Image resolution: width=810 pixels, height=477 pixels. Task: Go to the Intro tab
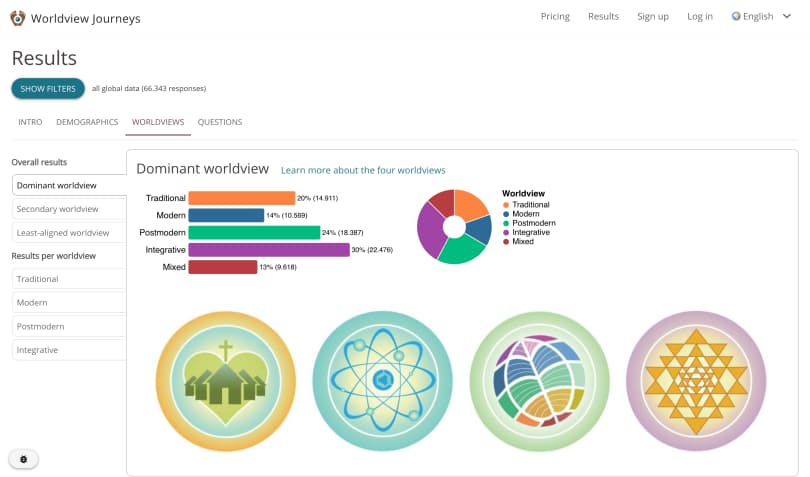(30, 122)
